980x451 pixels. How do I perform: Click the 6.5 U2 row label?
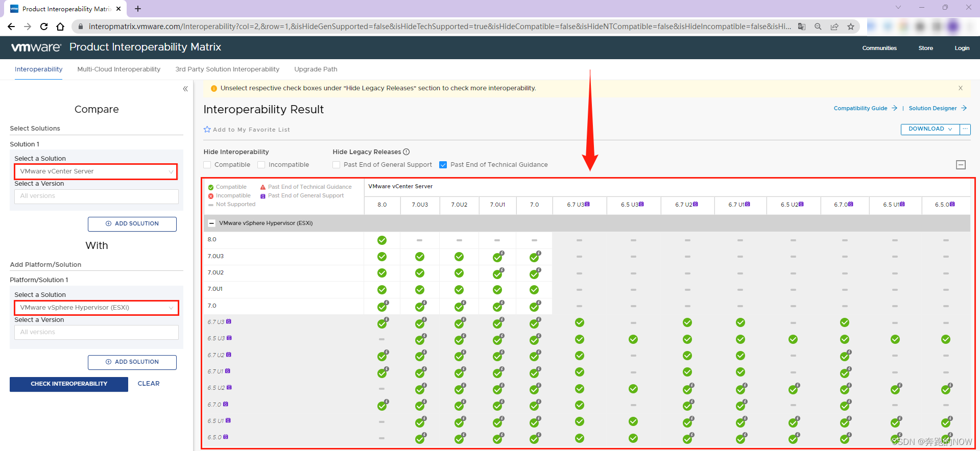pyautogui.click(x=216, y=388)
